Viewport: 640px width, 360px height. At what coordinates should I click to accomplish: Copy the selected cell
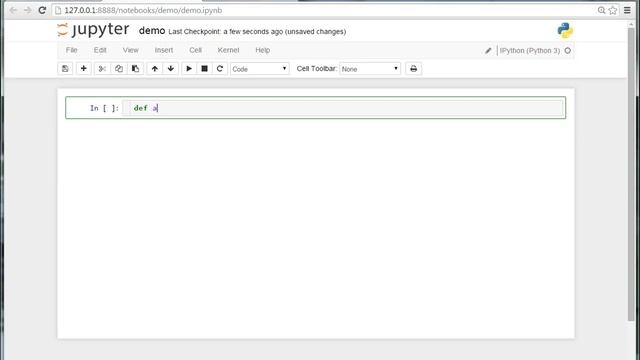coord(119,69)
